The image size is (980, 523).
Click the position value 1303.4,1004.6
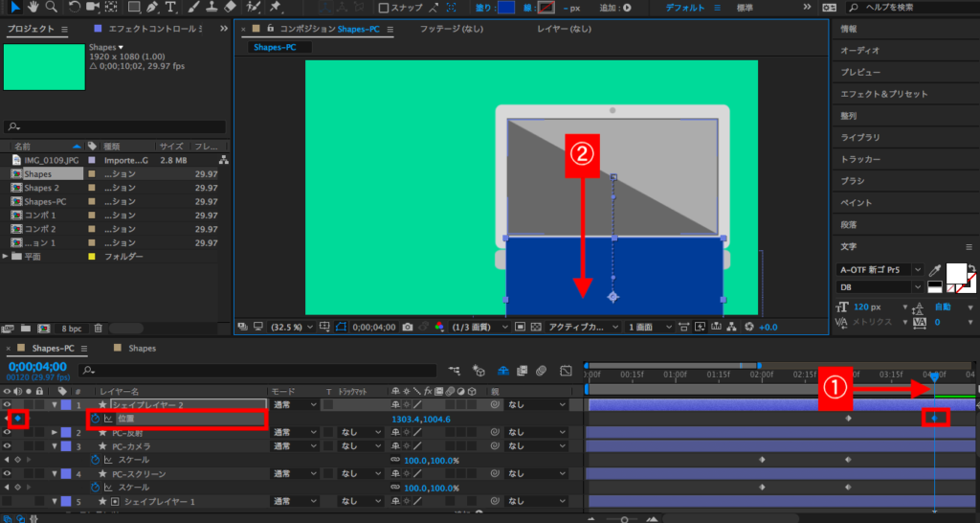click(420, 419)
